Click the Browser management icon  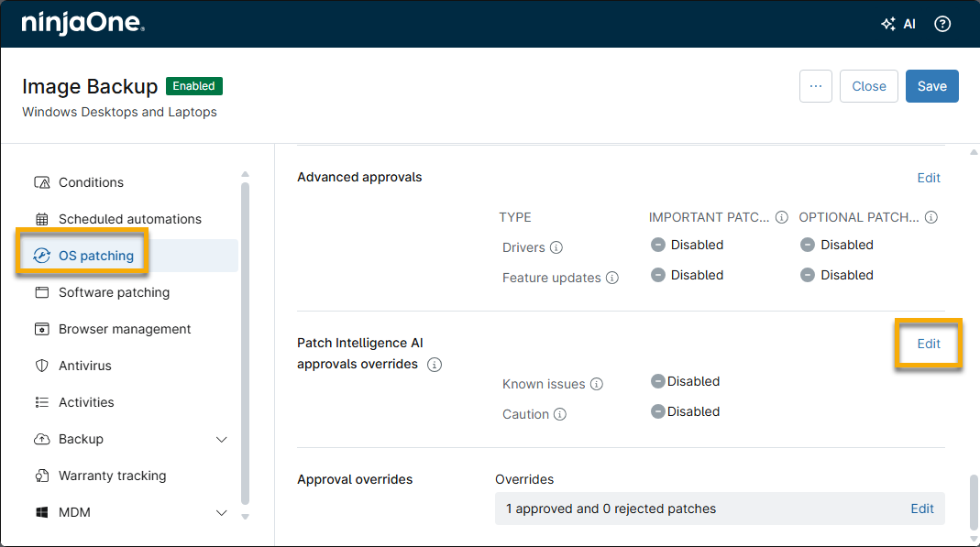(x=42, y=329)
